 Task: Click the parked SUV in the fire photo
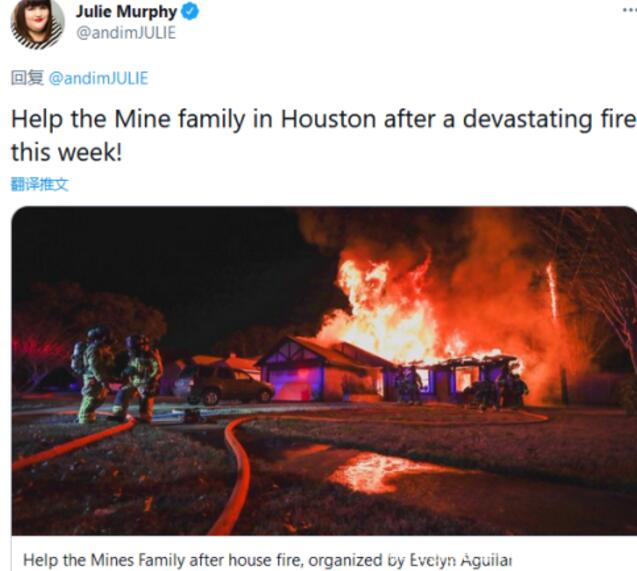click(223, 384)
